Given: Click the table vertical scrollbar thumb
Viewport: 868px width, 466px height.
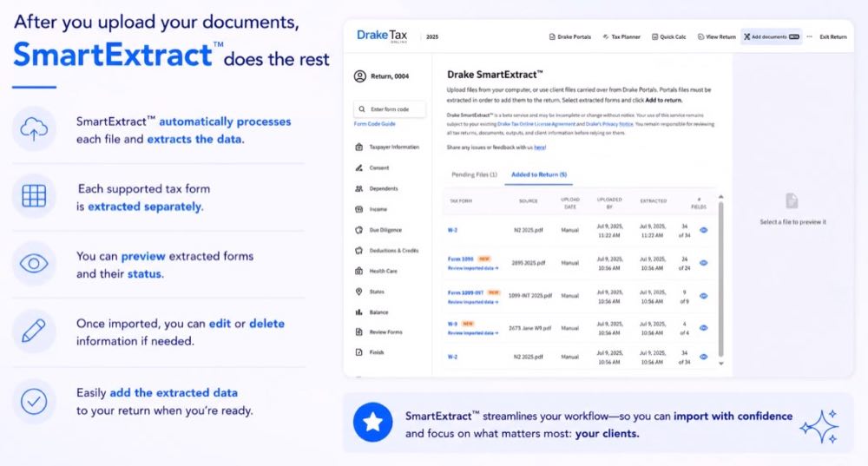Looking at the screenshot, I should (720, 279).
